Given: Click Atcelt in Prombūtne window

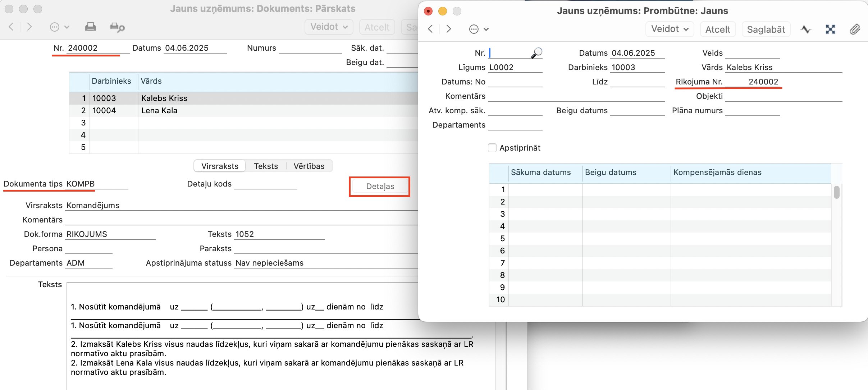Looking at the screenshot, I should click(718, 29).
